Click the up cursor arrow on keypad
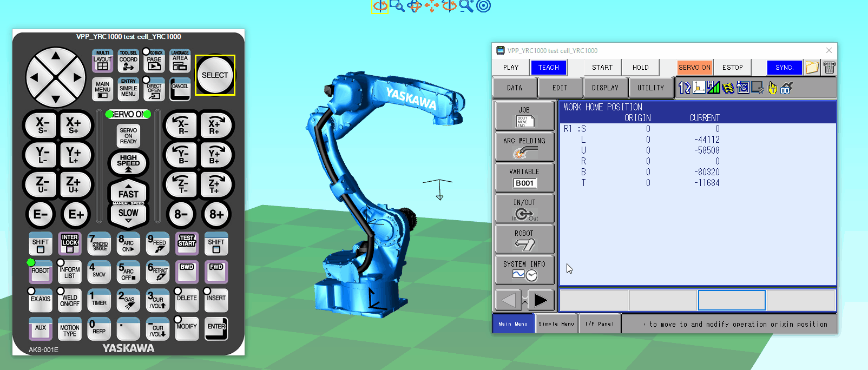 click(x=56, y=56)
